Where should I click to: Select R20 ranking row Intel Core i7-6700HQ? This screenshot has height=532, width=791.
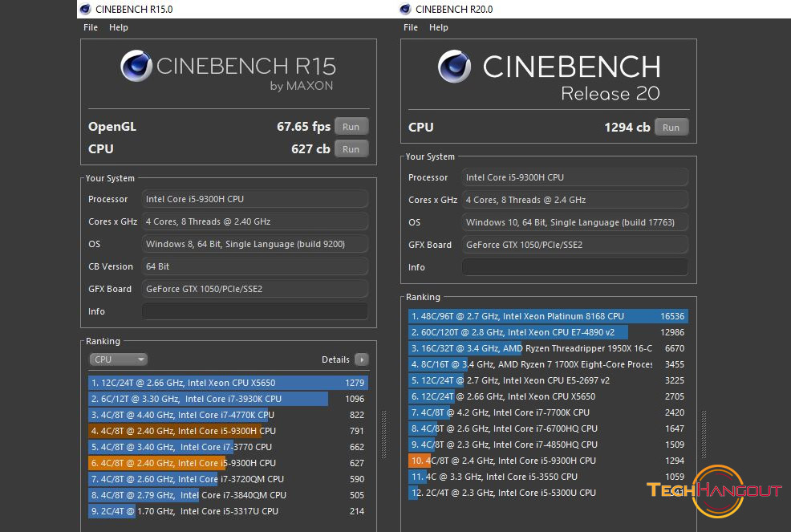pyautogui.click(x=549, y=428)
